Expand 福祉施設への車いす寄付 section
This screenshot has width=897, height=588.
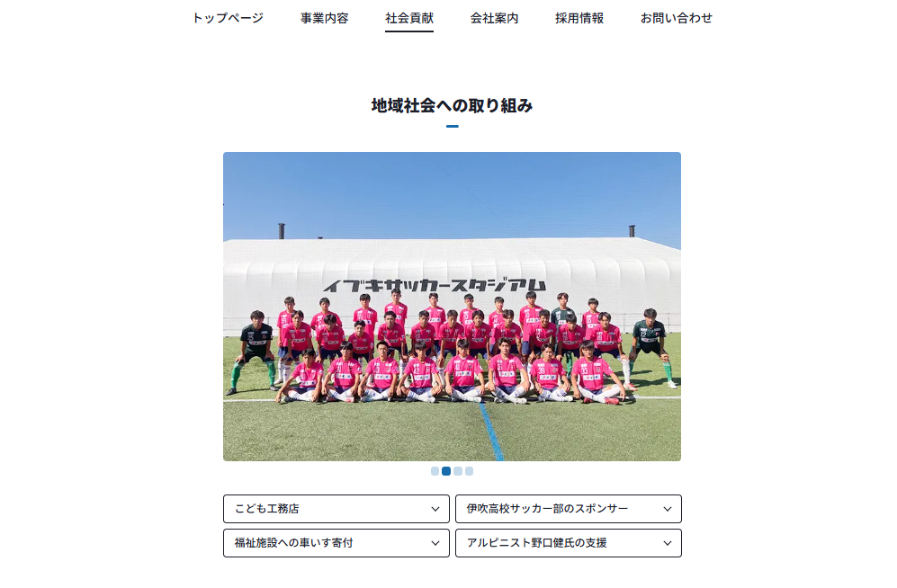[336, 543]
